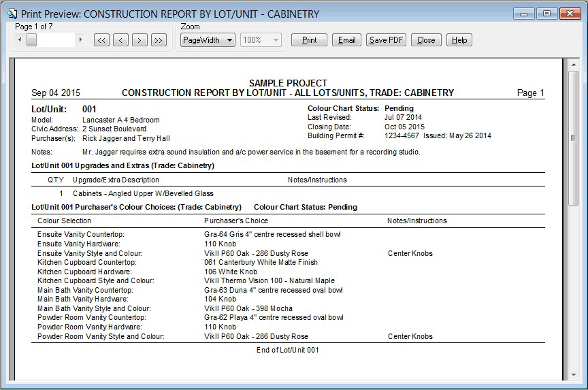
Task: Open Help for print preview
Action: (459, 40)
